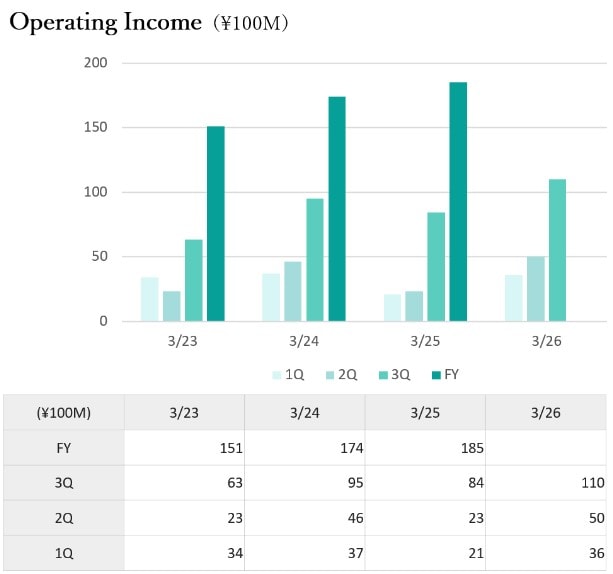
Task: Click the (¥100M) table header cell
Action: [x=64, y=412]
